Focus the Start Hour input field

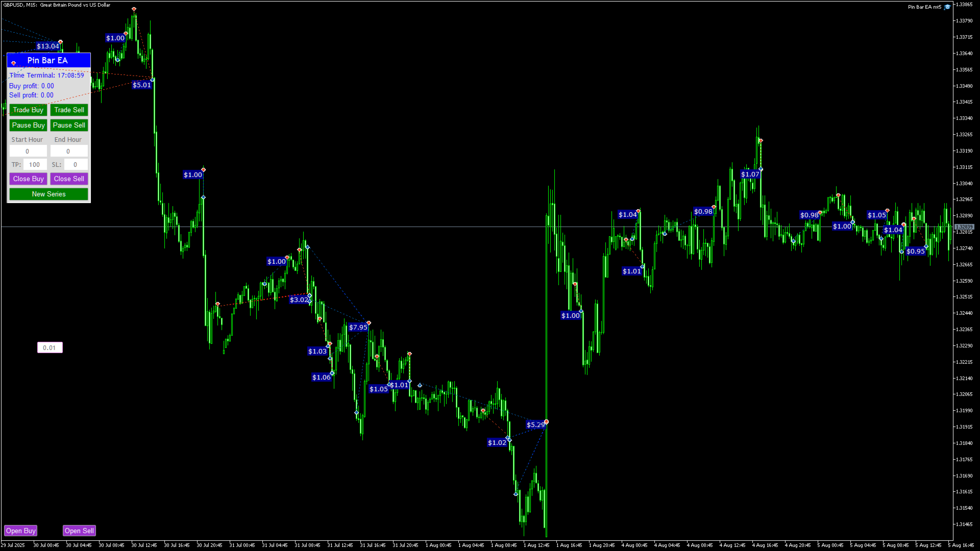click(x=28, y=151)
